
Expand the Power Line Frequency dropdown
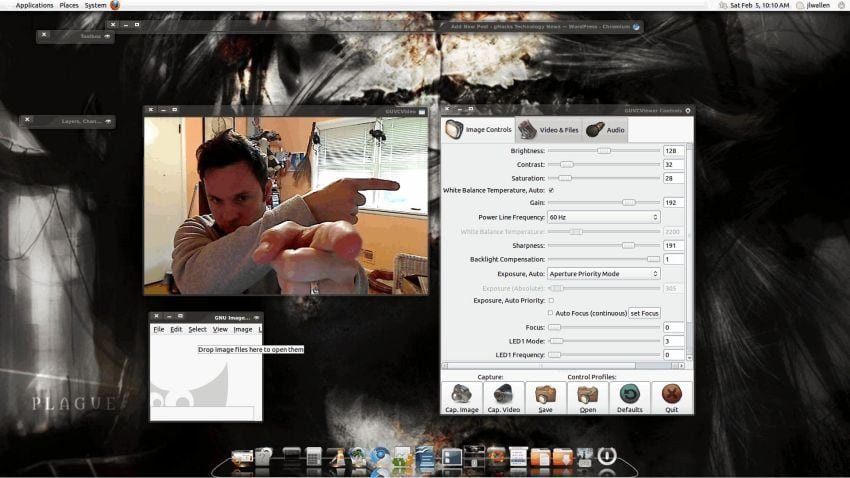tap(603, 217)
